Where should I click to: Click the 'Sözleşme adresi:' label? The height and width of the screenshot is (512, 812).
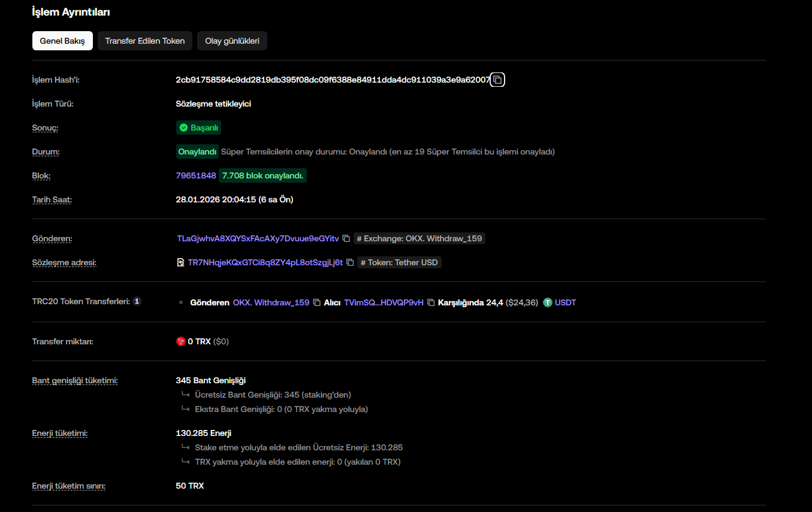(64, 262)
